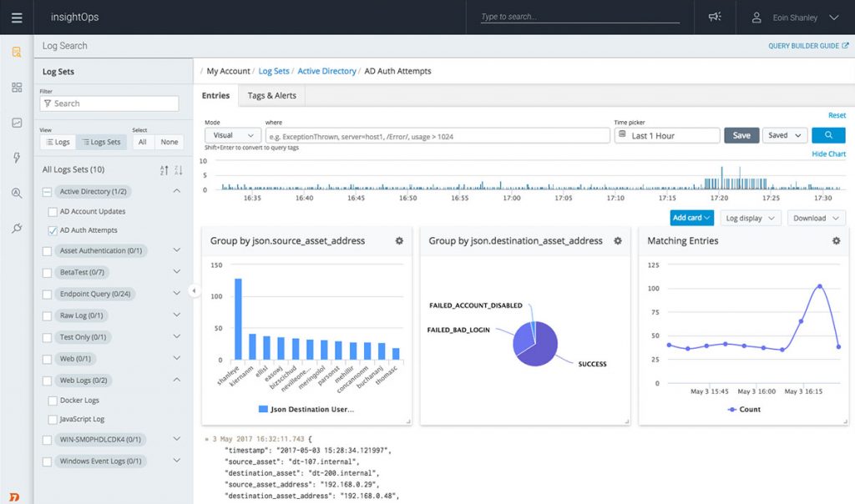Open the Log display dropdown
Image resolution: width=855 pixels, height=504 pixels.
[x=751, y=218]
